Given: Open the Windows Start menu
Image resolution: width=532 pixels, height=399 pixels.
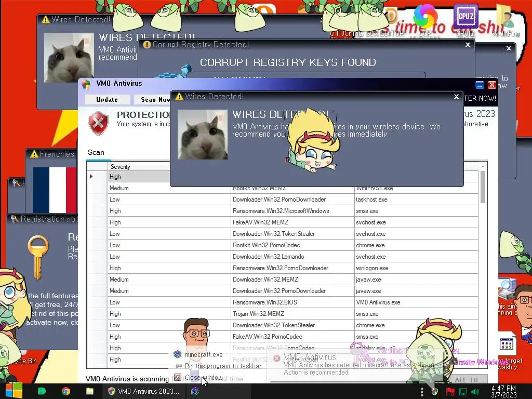Looking at the screenshot, I should click(x=14, y=391).
